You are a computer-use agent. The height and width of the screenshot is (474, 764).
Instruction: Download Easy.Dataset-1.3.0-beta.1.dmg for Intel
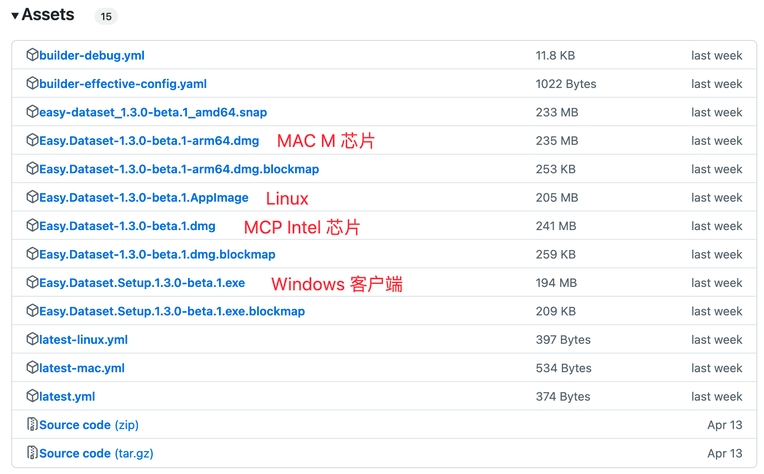(127, 226)
